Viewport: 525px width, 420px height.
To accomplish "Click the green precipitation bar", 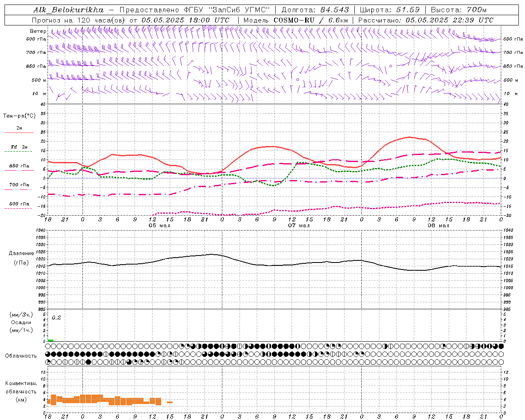I will [50, 340].
